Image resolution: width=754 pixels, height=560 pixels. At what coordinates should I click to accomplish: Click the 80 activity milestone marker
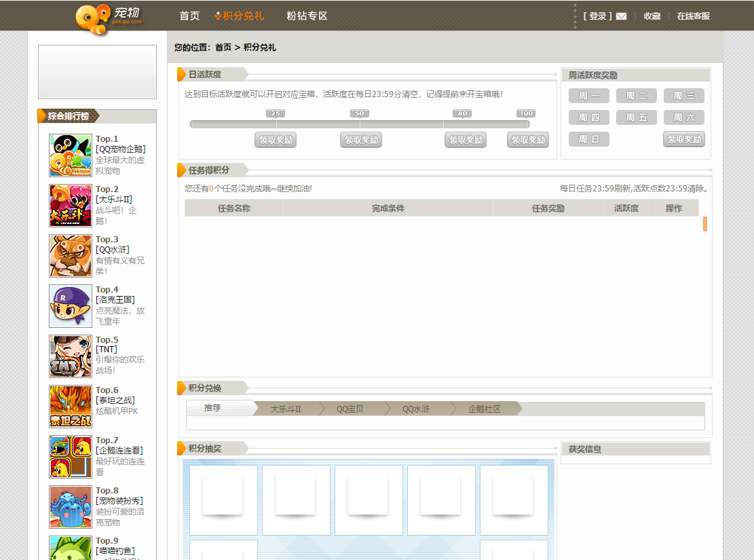coord(462,113)
